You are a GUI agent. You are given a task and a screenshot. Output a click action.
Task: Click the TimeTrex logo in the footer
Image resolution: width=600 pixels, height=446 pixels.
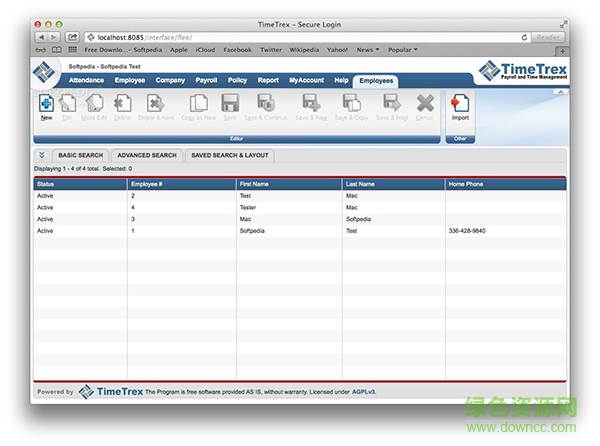pyautogui.click(x=111, y=392)
